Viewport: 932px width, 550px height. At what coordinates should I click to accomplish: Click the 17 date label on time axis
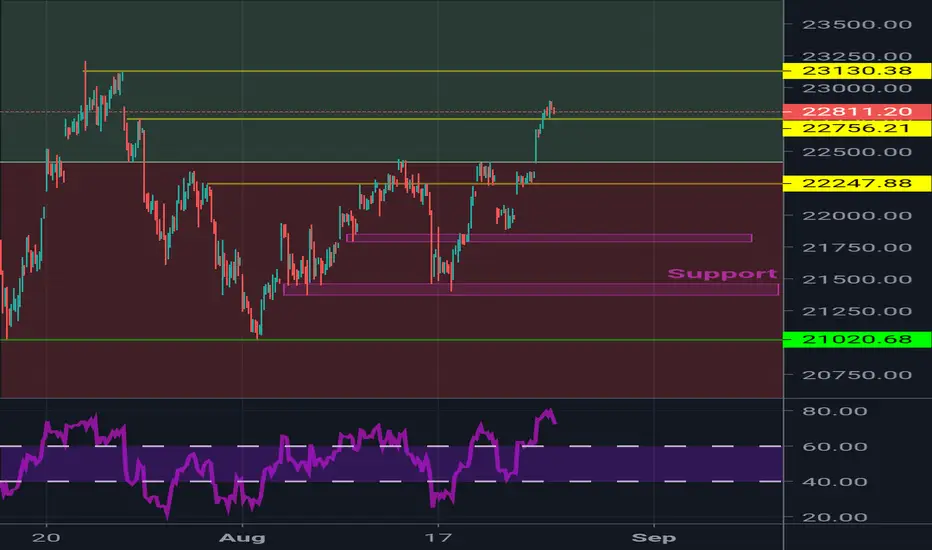click(x=438, y=538)
